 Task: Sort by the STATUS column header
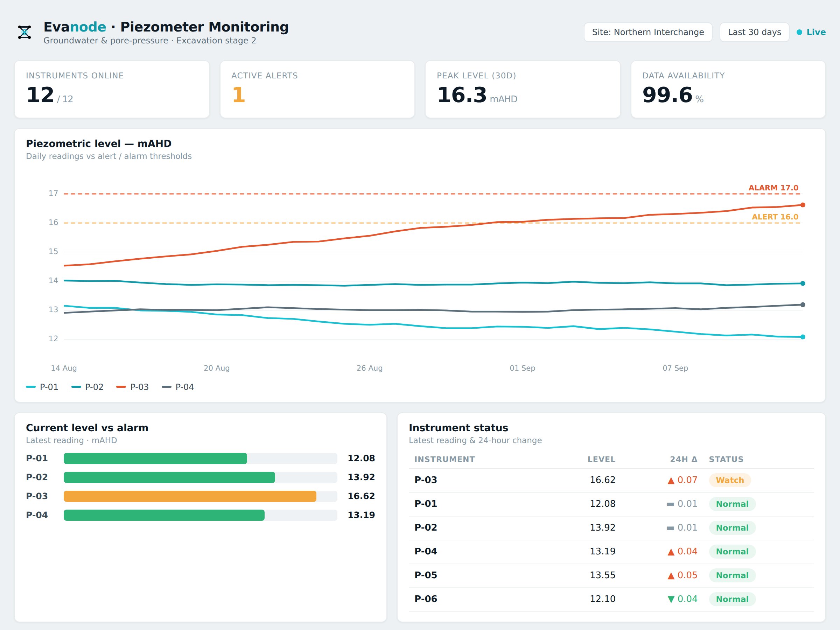point(726,459)
